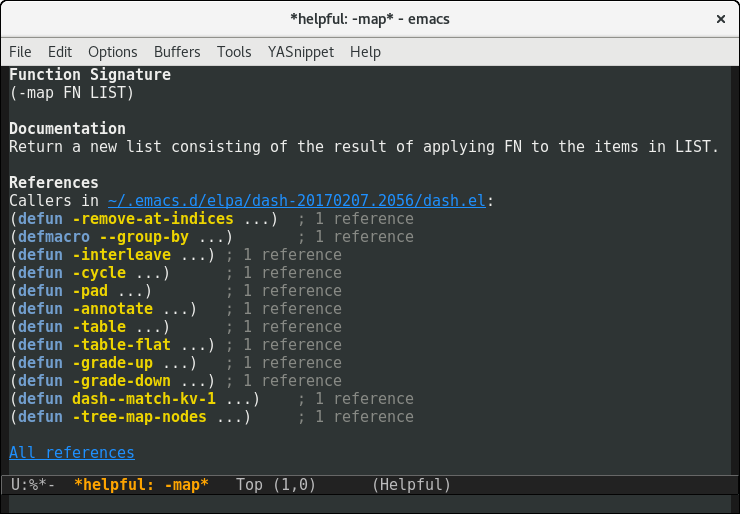740x514 pixels.
Task: Open the File menu
Action: 20,52
